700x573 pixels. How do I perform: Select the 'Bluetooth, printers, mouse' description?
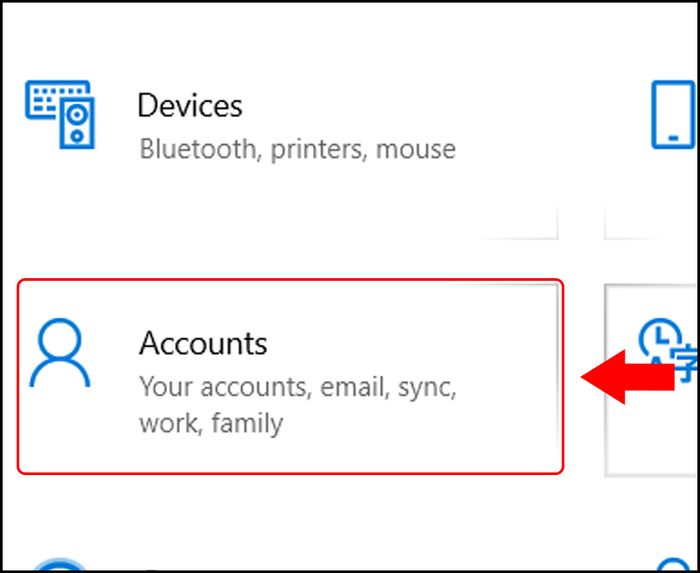pos(297,149)
